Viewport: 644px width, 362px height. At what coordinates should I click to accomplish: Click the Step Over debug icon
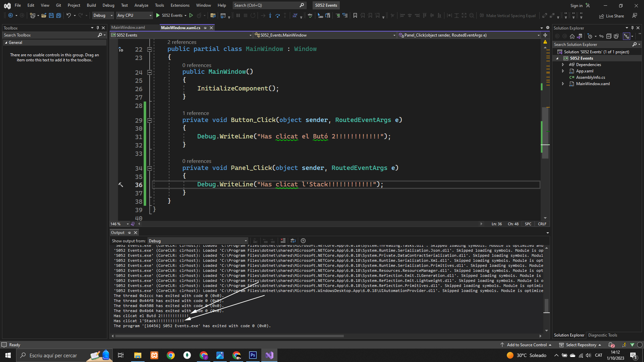[x=277, y=15]
